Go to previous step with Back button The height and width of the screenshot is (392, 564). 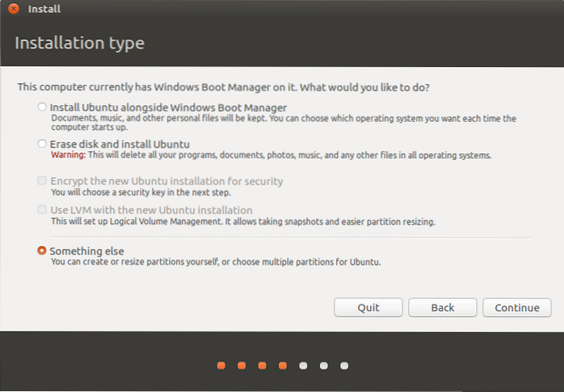(443, 307)
